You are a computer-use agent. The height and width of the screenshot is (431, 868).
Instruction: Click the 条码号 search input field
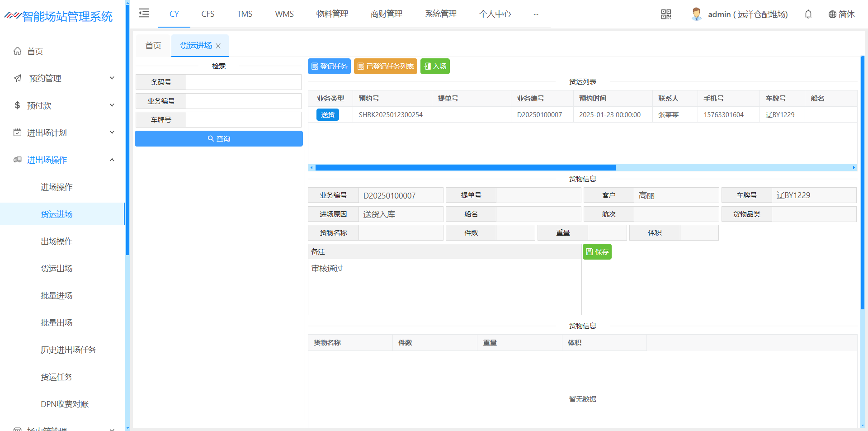[243, 82]
